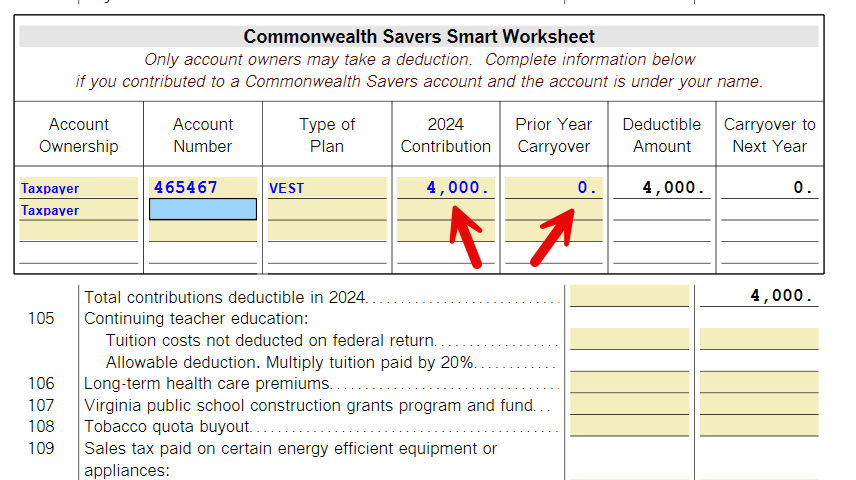The width and height of the screenshot is (856, 480).
Task: Click the Continuing teacher education label
Action: 196,318
